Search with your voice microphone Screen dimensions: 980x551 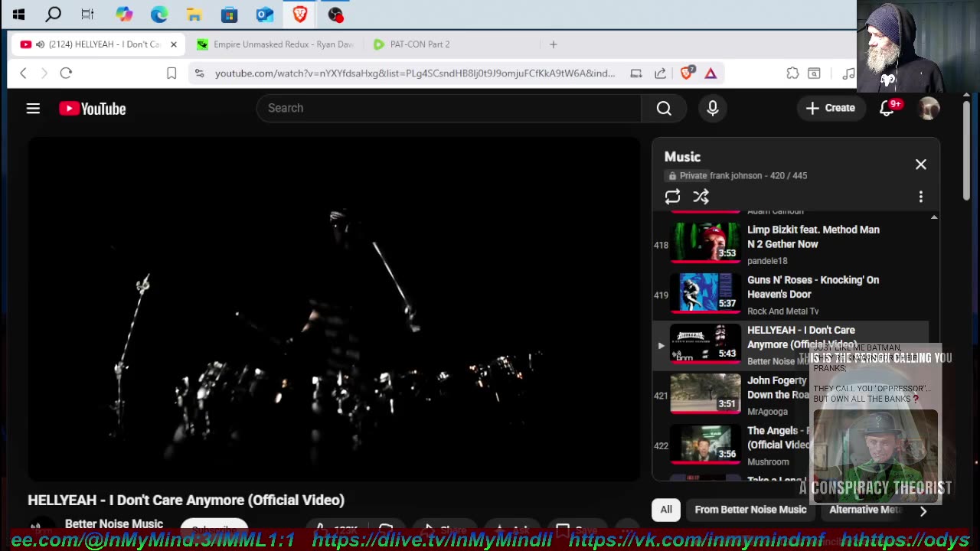click(x=713, y=109)
